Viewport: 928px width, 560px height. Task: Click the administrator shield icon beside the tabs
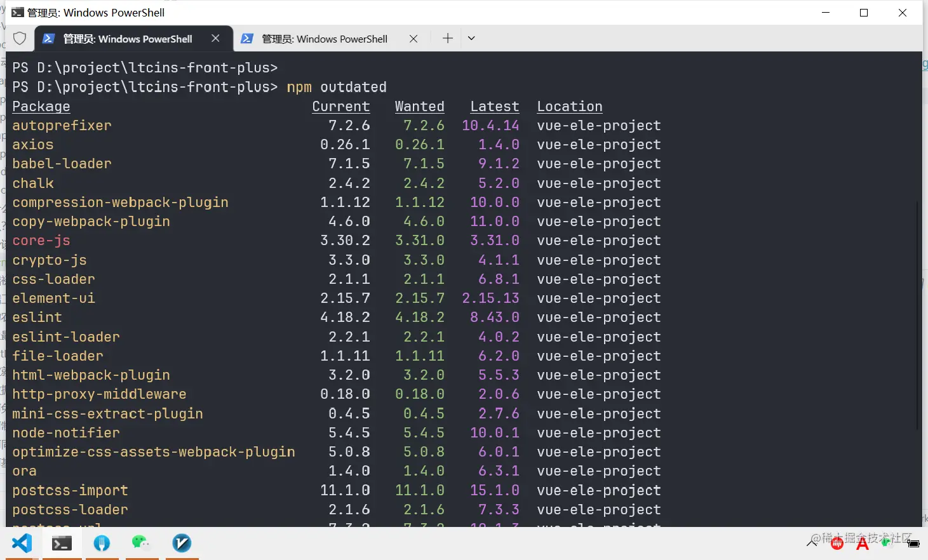20,39
